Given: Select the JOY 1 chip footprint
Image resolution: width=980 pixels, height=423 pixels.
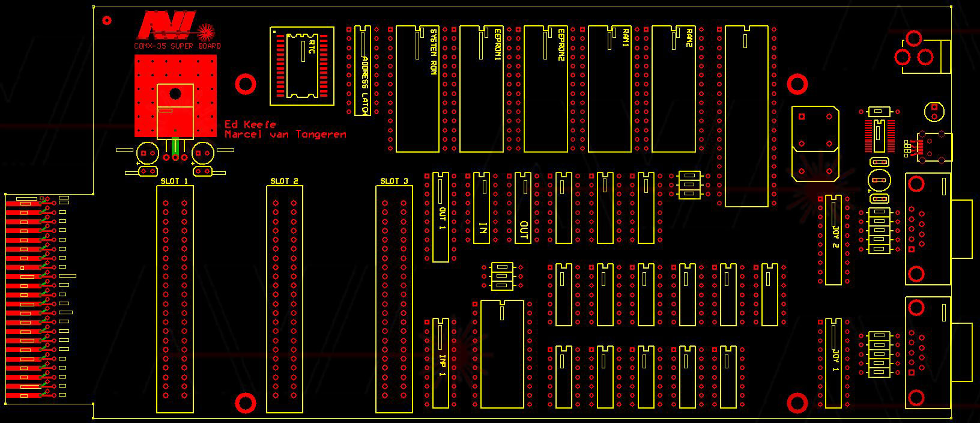Looking at the screenshot, I should pyautogui.click(x=833, y=363).
